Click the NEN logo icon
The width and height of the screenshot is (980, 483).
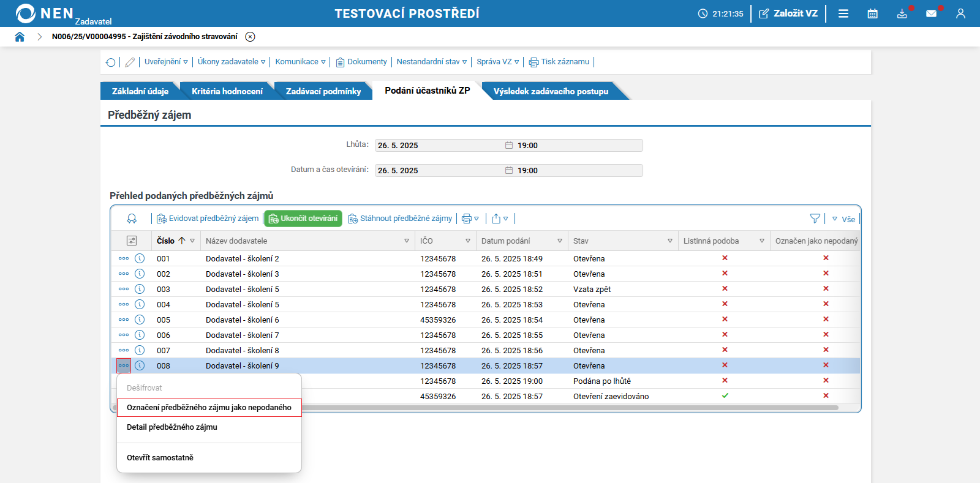tap(25, 13)
